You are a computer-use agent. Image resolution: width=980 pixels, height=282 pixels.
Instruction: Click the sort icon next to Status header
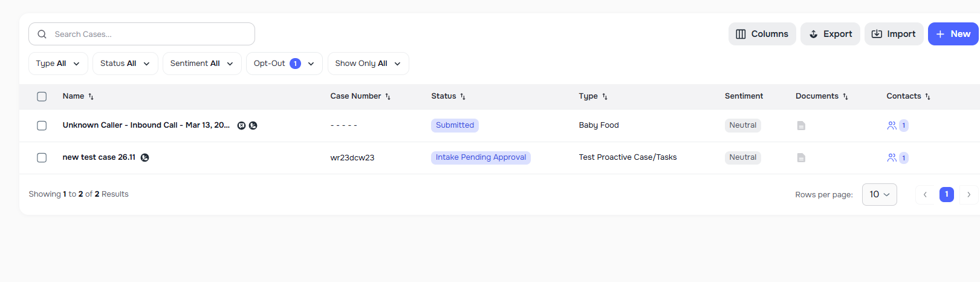[463, 97]
